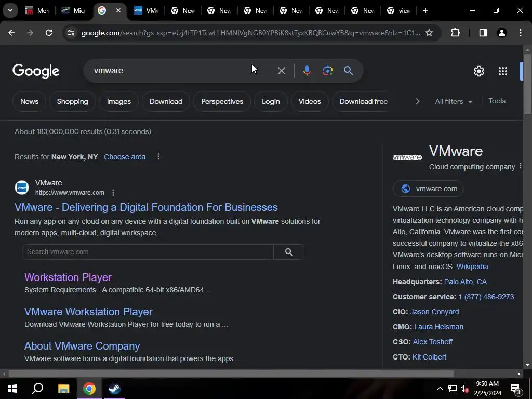Open the tab search dropdown arrow
Image resolution: width=532 pixels, height=399 pixels.
tap(10, 10)
